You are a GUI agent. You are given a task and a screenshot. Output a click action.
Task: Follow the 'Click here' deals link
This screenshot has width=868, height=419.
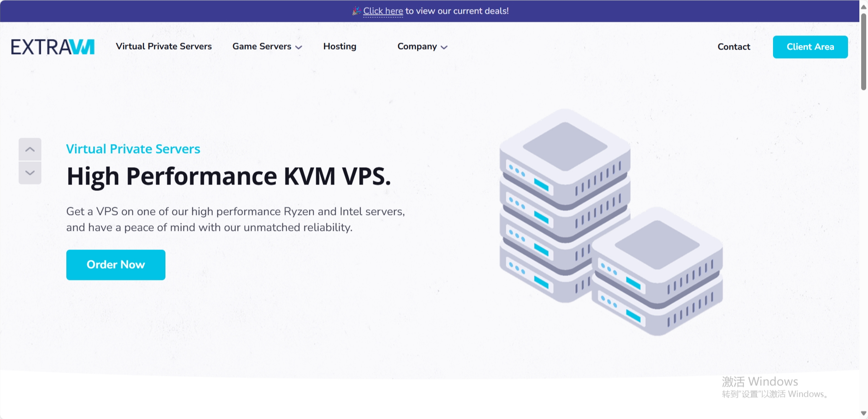(x=383, y=11)
